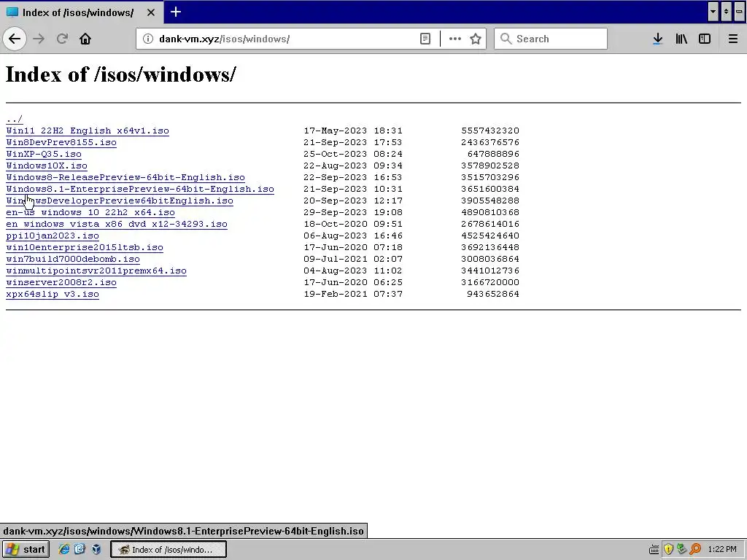Click the date '19-Feb-2021 07:37'
Image resolution: width=747 pixels, height=560 pixels.
coord(353,294)
